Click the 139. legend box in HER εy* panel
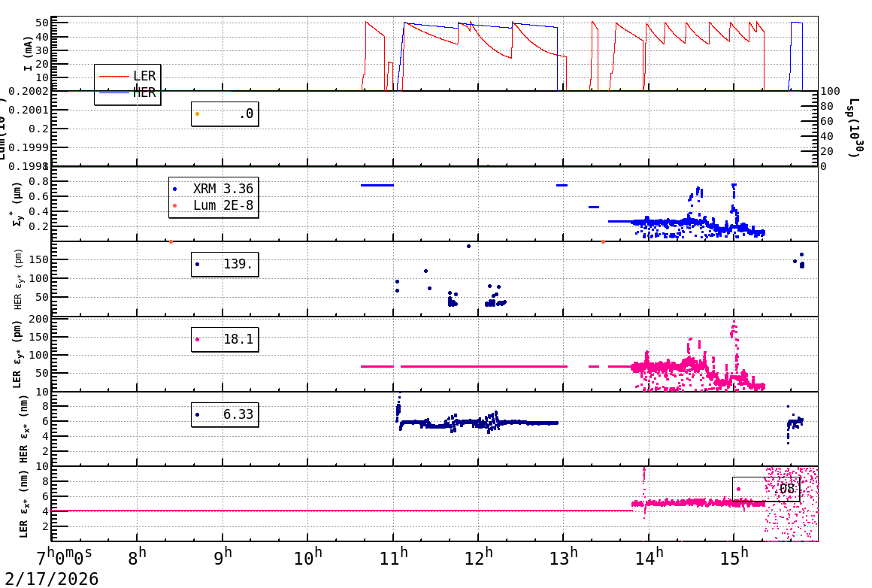872x588 pixels. click(225, 264)
